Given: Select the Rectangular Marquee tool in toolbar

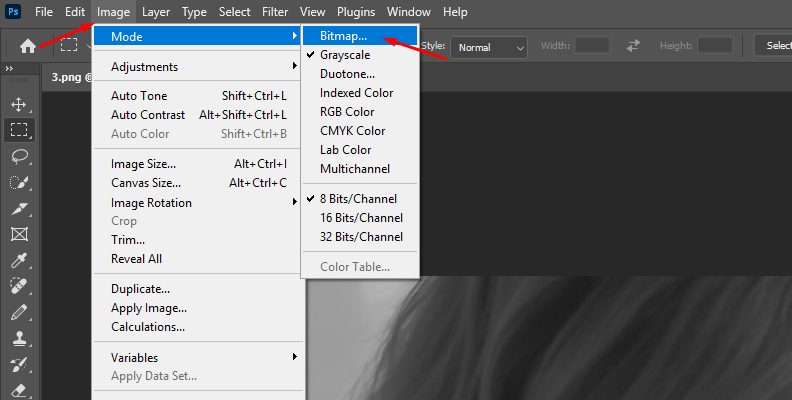Looking at the screenshot, I should [x=19, y=130].
